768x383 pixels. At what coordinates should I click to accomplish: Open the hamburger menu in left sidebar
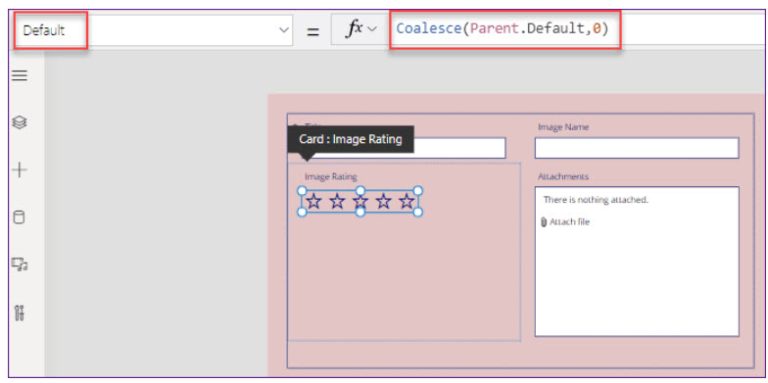point(20,75)
